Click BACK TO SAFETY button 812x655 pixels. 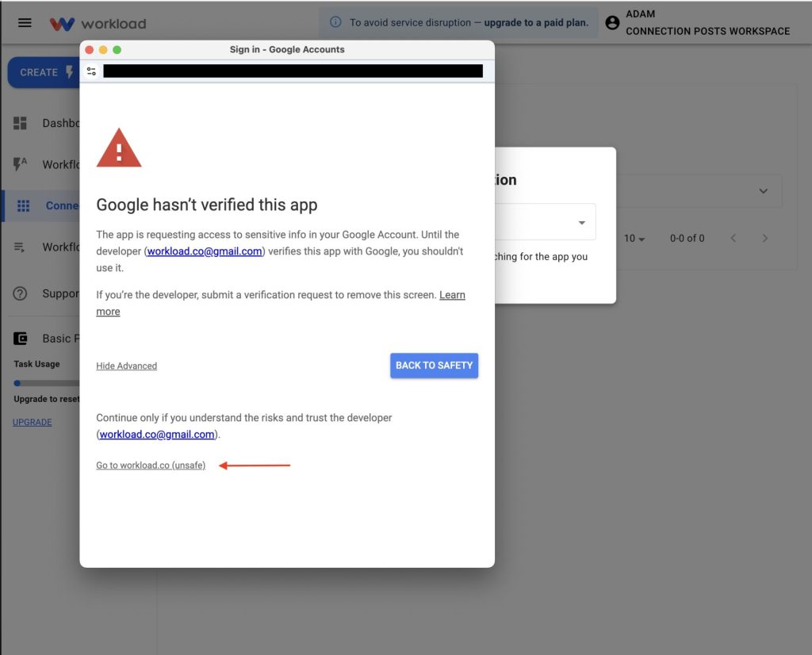pos(434,366)
